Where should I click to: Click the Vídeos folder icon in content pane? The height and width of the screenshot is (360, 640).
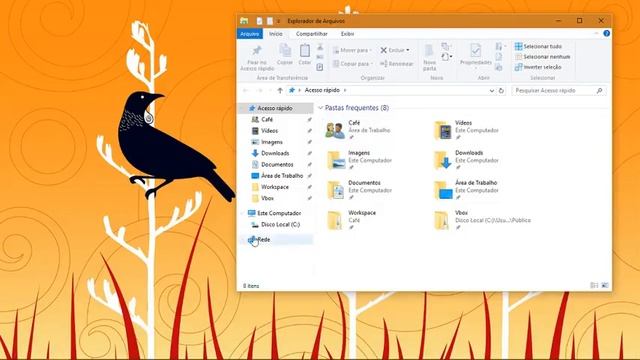[x=442, y=130]
